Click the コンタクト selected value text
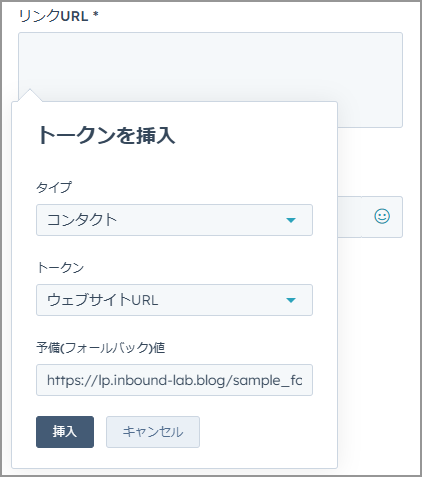422x477 pixels. [82, 220]
